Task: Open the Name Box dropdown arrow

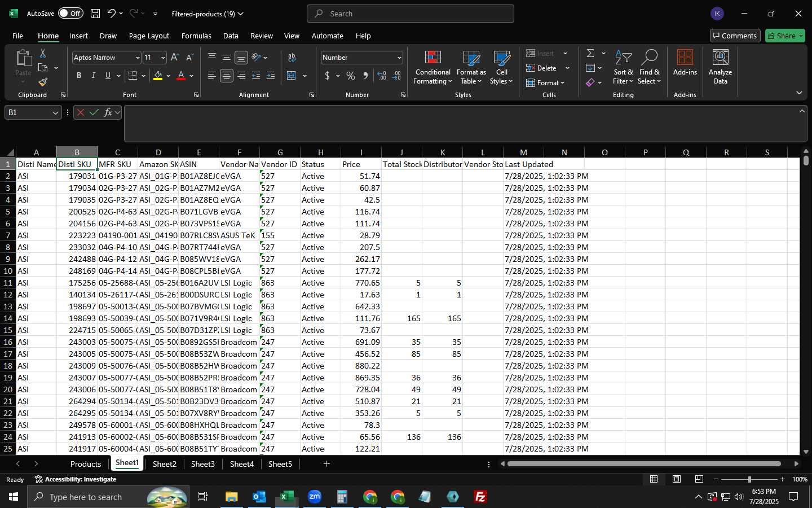Action: (x=55, y=113)
